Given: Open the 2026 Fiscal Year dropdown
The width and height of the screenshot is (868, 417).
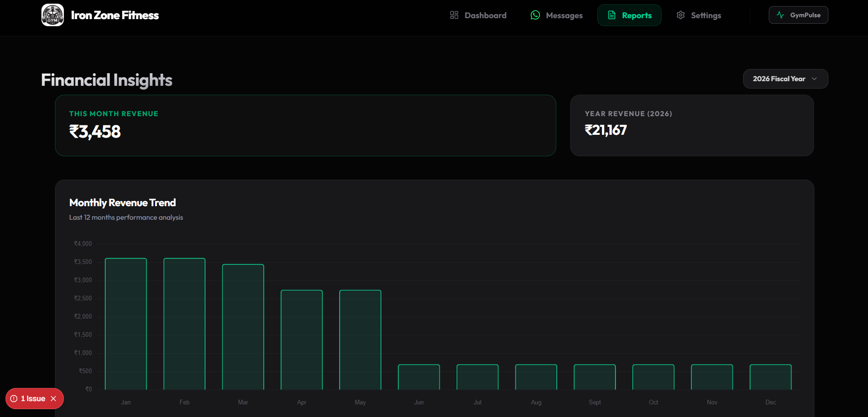Looking at the screenshot, I should pos(786,79).
